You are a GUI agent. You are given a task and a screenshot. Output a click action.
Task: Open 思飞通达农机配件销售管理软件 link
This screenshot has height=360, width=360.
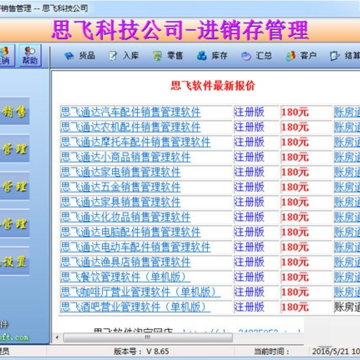click(x=130, y=127)
